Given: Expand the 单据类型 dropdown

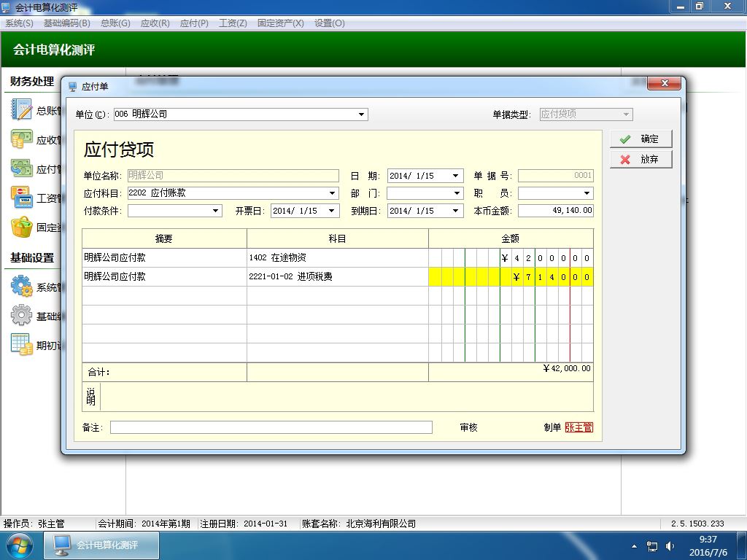Looking at the screenshot, I should click(x=626, y=114).
